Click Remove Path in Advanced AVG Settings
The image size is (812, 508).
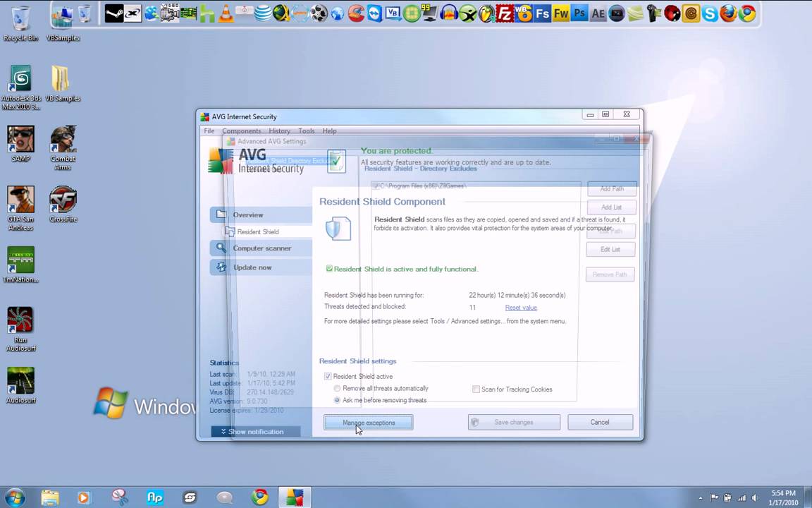pos(610,274)
